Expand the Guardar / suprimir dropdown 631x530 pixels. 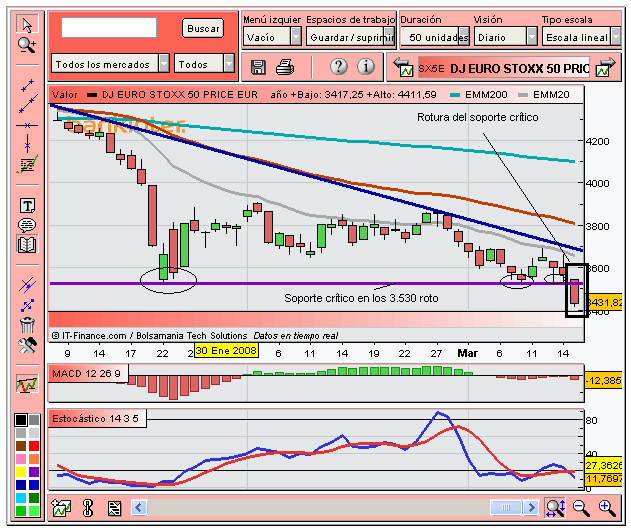351,37
